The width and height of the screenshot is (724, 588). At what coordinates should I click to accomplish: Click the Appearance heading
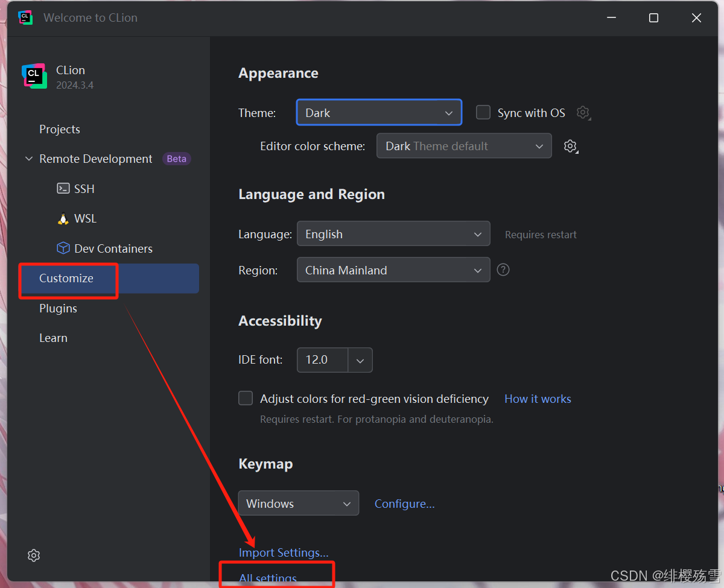click(278, 73)
